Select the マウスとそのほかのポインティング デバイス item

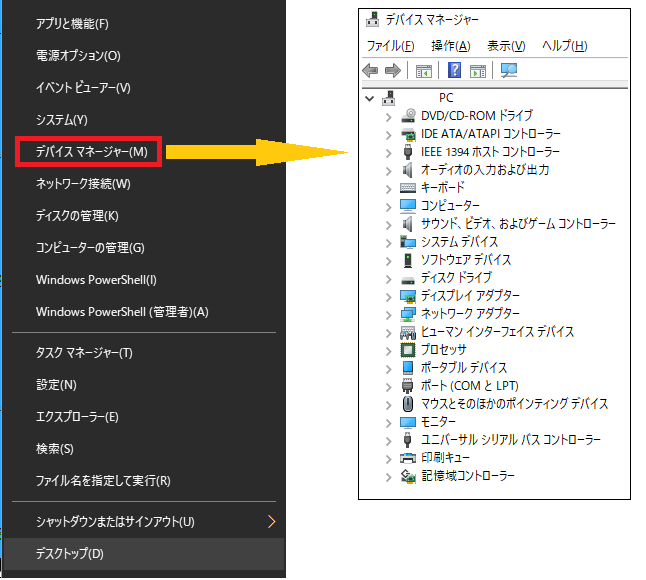[x=514, y=403]
